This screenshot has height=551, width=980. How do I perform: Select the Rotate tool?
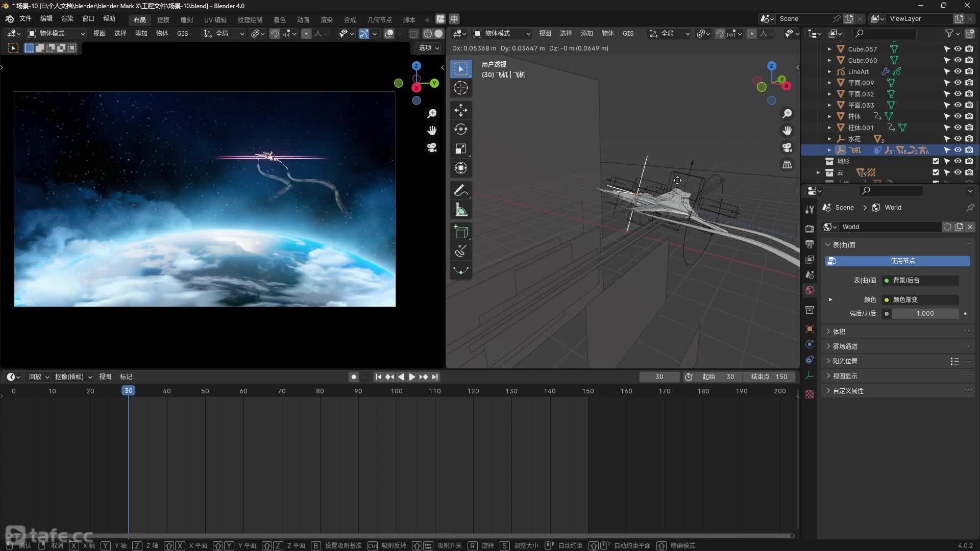(x=460, y=130)
